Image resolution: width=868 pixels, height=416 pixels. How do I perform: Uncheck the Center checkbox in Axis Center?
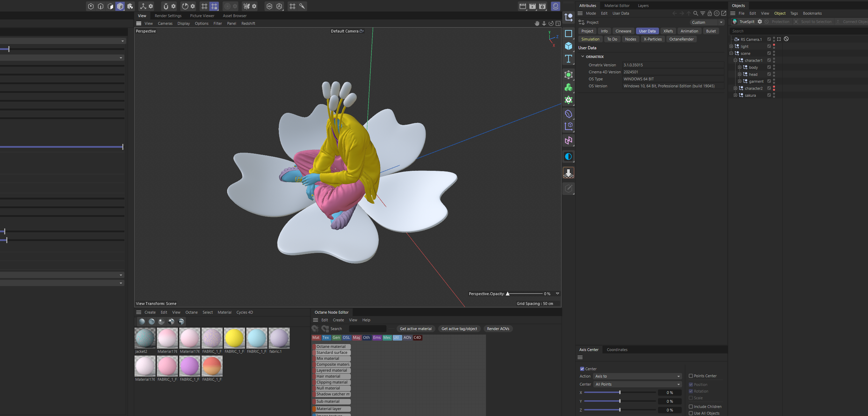coord(582,369)
